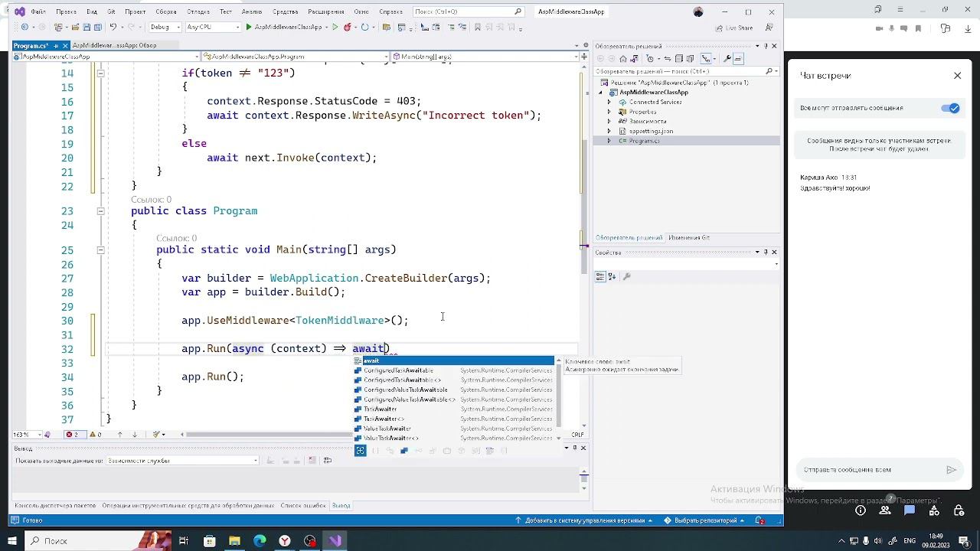Select TaskAwaiter from the autocomplete list
The width and height of the screenshot is (980, 551).
[380, 409]
